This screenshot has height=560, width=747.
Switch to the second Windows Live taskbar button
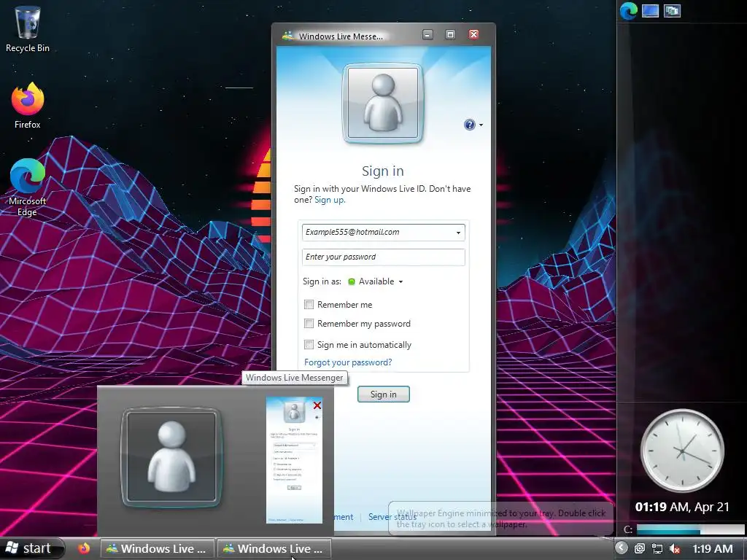[274, 548]
